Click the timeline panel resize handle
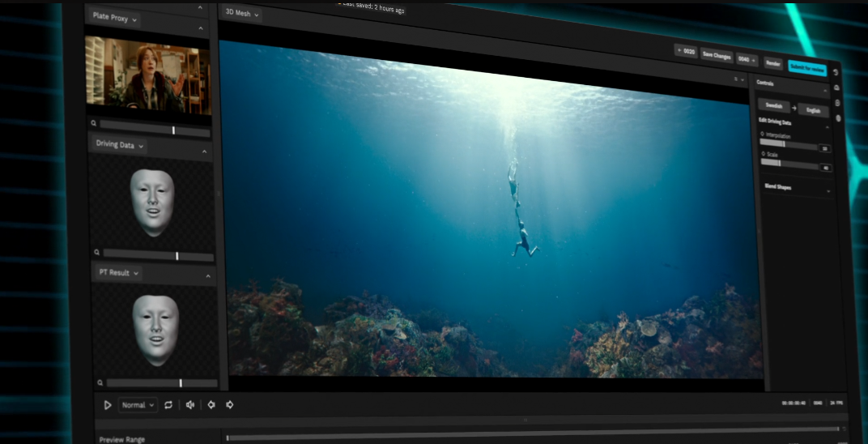The height and width of the screenshot is (444, 868). click(x=525, y=421)
